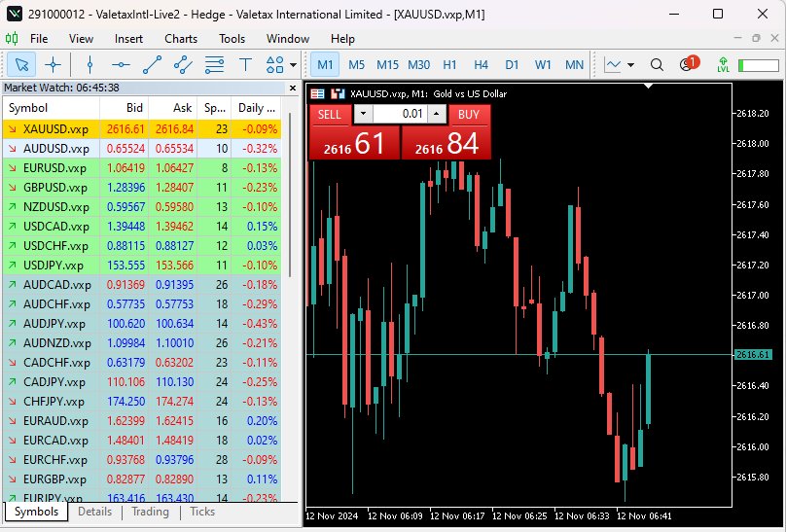Toggle the depth of market icon on chart
The width and height of the screenshot is (786, 532).
tap(317, 93)
